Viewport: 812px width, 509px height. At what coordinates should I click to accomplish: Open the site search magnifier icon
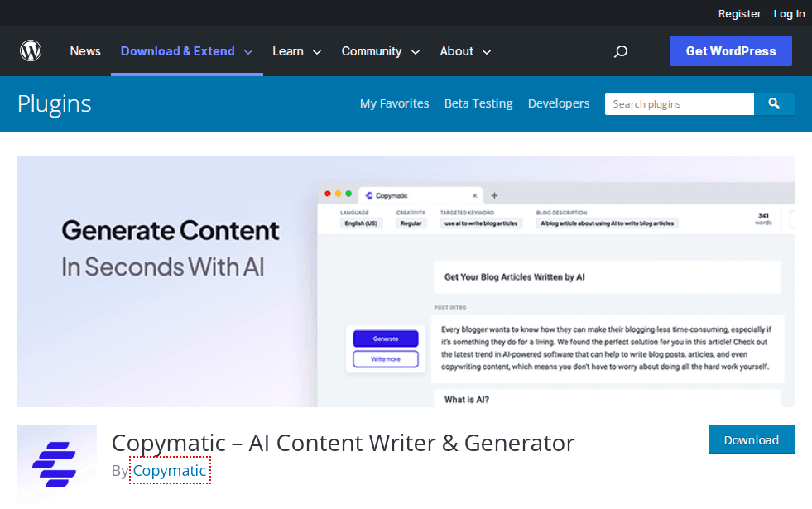pos(621,51)
